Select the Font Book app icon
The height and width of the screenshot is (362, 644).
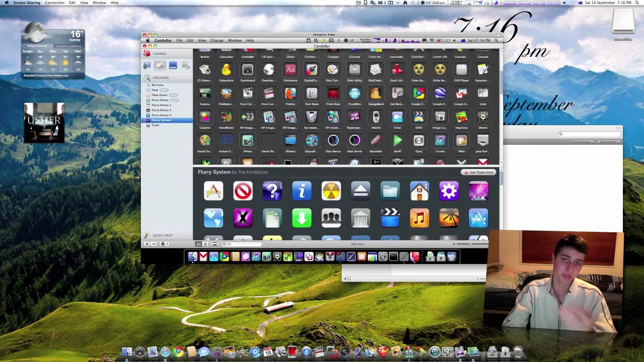click(x=311, y=93)
